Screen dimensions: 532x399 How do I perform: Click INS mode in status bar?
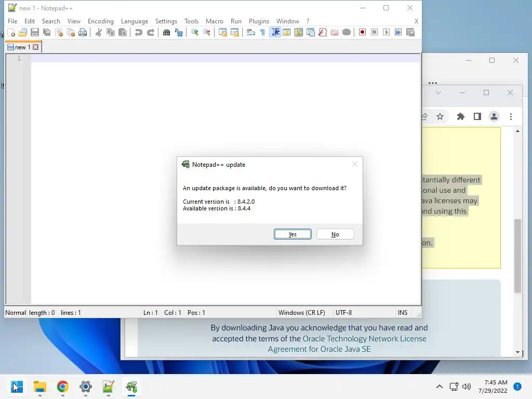pos(403,312)
